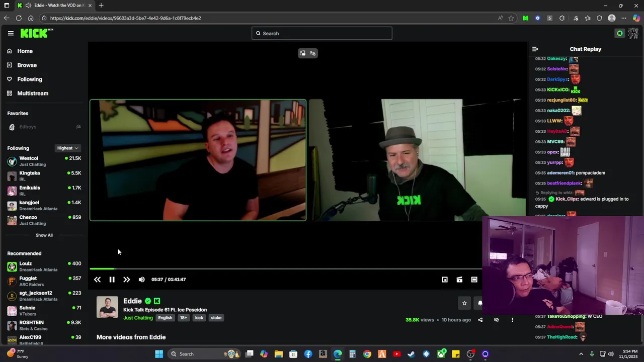Click the clip creation icon

pyautogui.click(x=459, y=280)
